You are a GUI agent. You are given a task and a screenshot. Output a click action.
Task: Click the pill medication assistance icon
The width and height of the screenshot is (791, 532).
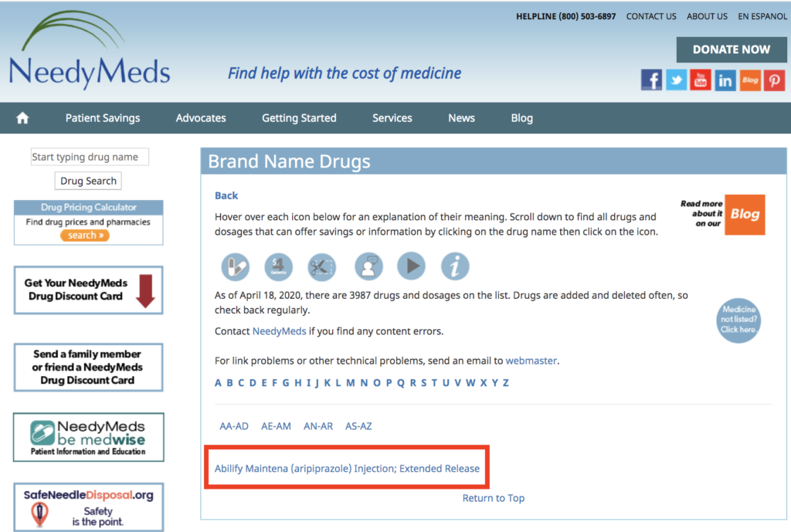click(x=236, y=266)
